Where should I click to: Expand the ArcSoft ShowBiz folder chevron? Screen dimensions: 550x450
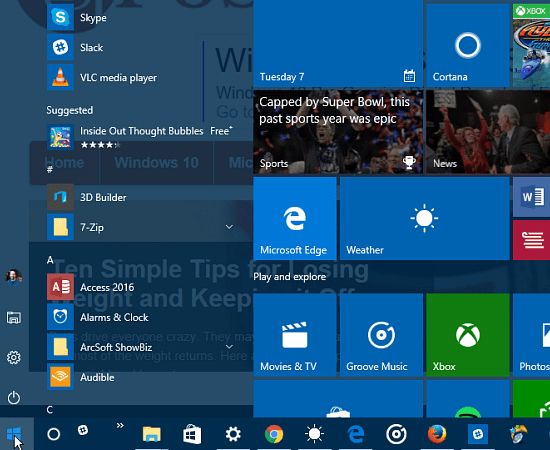(229, 347)
